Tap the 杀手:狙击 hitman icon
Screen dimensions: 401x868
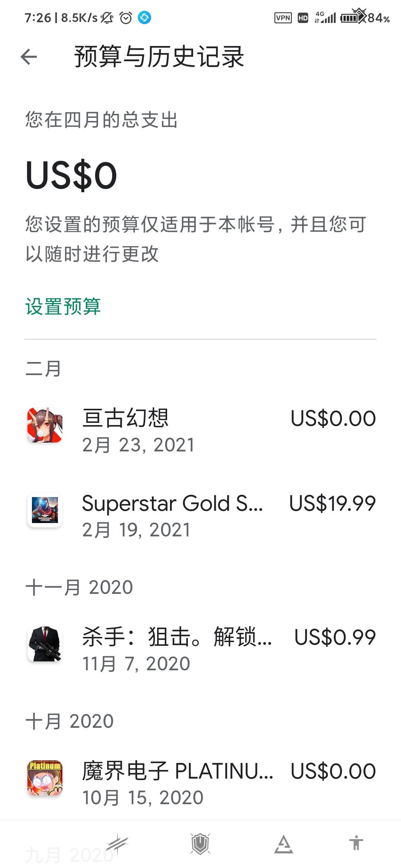(45, 644)
